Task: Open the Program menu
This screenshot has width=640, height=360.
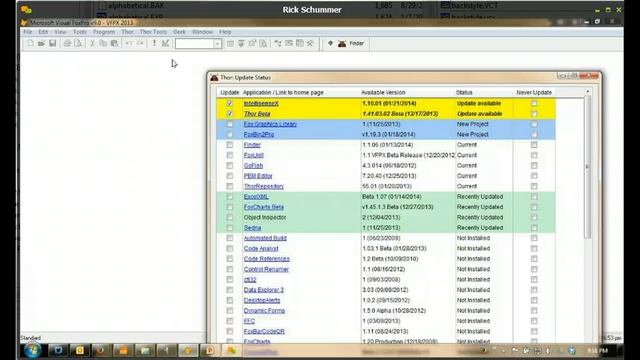Action: [104, 32]
